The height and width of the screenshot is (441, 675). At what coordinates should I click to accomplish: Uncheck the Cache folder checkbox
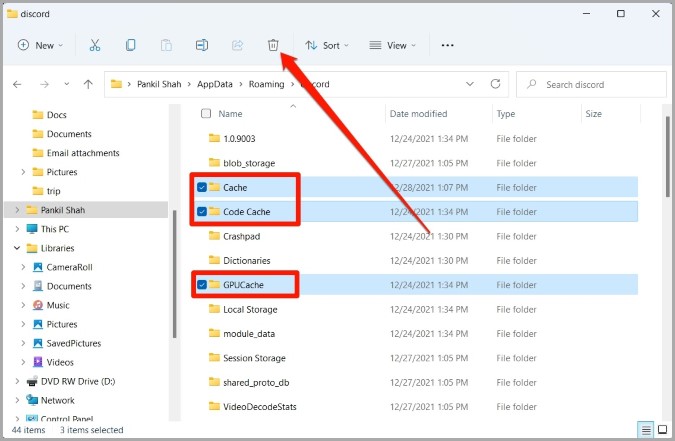click(x=202, y=187)
